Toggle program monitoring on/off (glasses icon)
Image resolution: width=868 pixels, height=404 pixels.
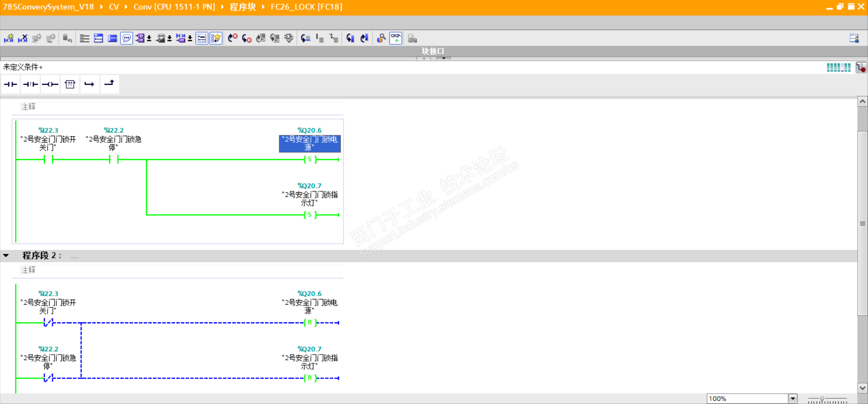click(x=395, y=38)
